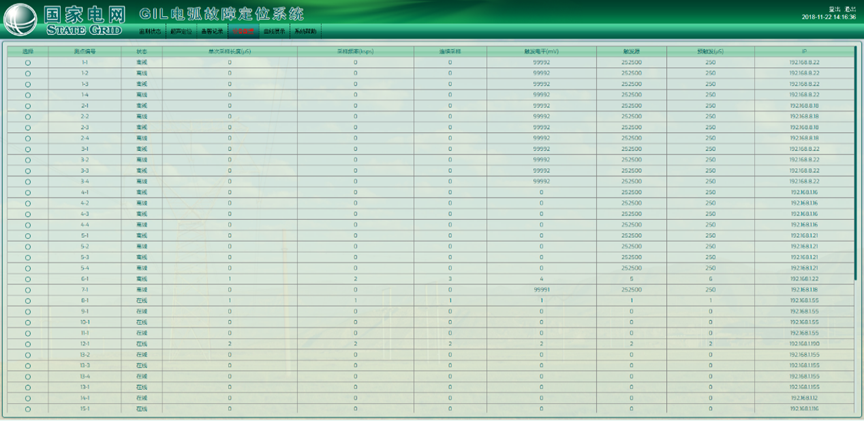Click the IP address in row 12-1
Viewport: 864px width, 421px height.
[x=804, y=344]
